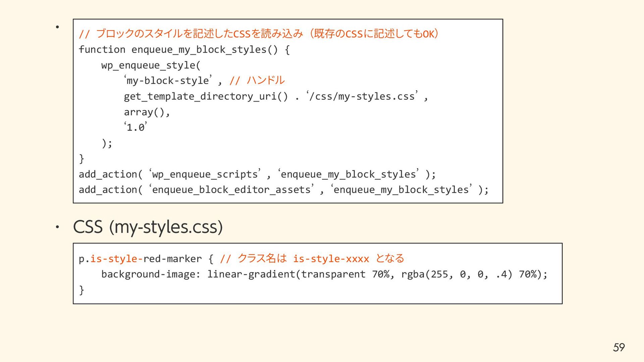The width and height of the screenshot is (644, 362).
Task: Click the 'wp_enqueue_scripts' hook string
Action: tap(205, 174)
